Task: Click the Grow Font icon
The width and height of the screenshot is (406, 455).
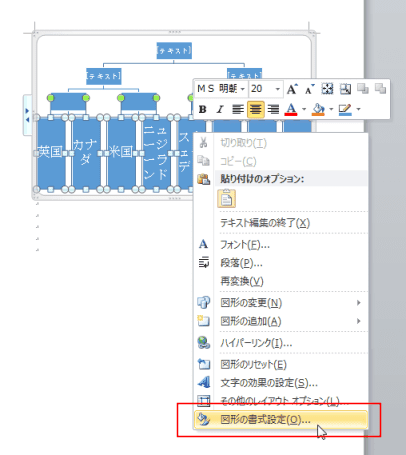Action: click(292, 89)
